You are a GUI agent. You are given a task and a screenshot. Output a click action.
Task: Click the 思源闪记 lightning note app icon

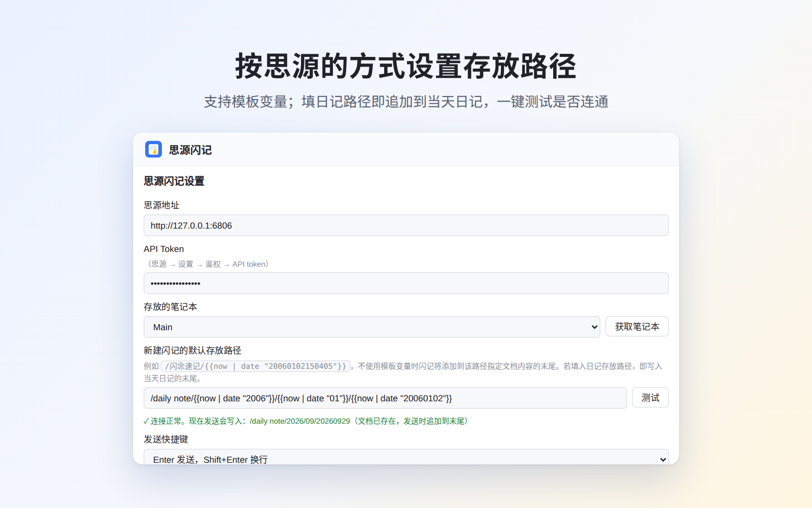pos(153,149)
